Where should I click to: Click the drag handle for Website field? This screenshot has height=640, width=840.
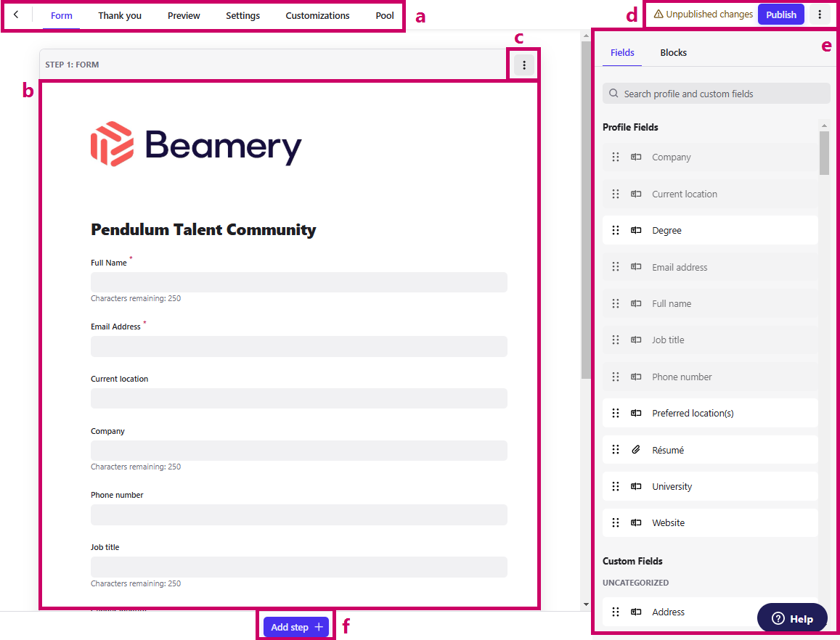616,522
